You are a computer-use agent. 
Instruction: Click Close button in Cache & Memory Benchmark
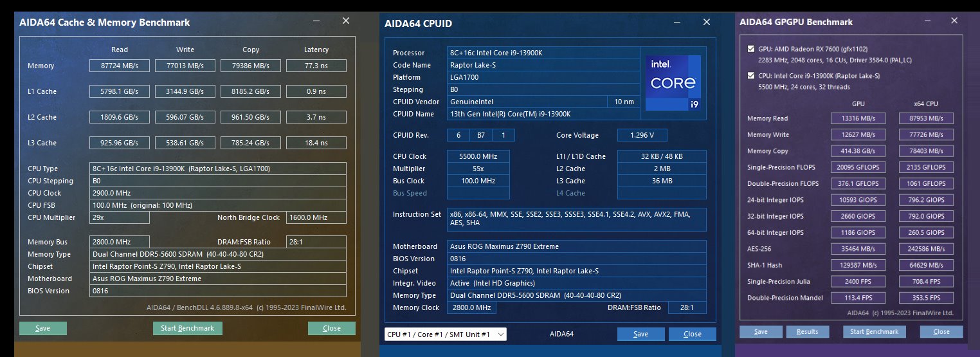tap(332, 328)
